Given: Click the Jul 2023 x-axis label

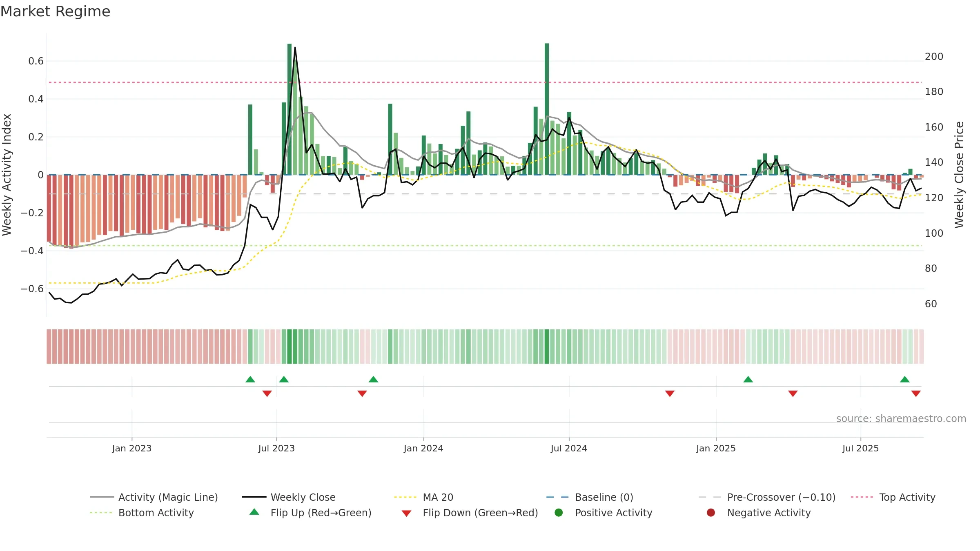Looking at the screenshot, I should pos(276,448).
